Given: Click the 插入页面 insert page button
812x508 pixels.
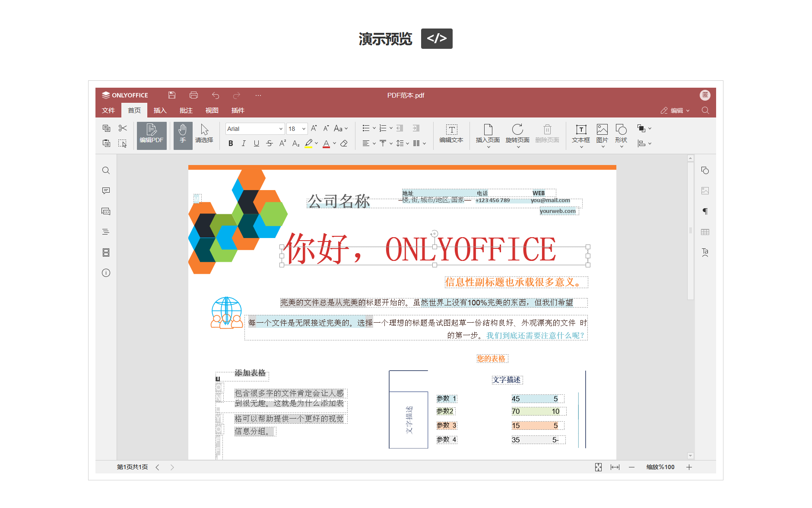Looking at the screenshot, I should click(x=488, y=136).
